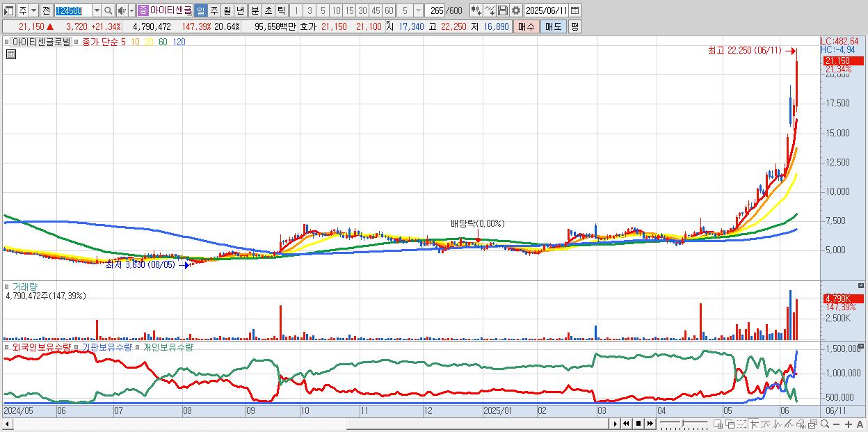Click the price wave icon in bottom toolbar
Screen dimensions: 868x432
778,424
